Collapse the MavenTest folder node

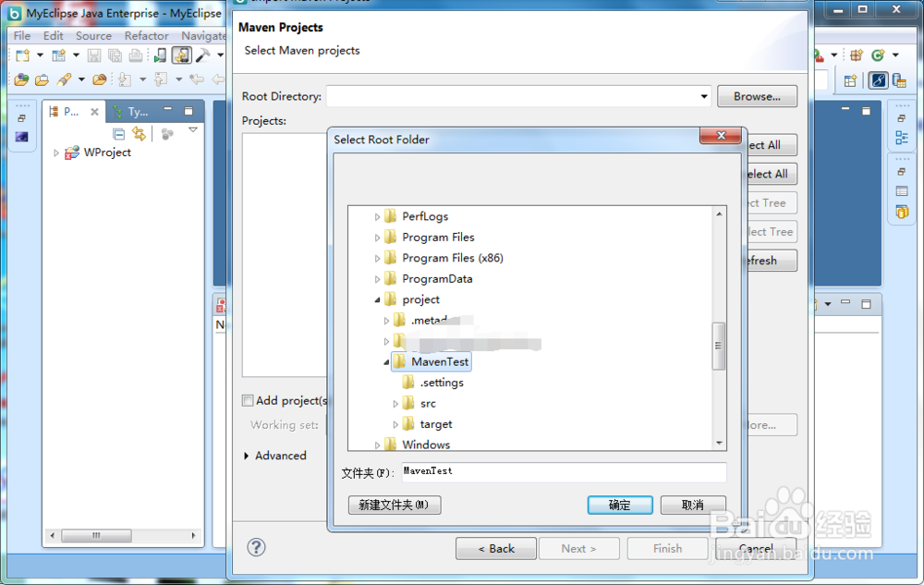[386, 362]
